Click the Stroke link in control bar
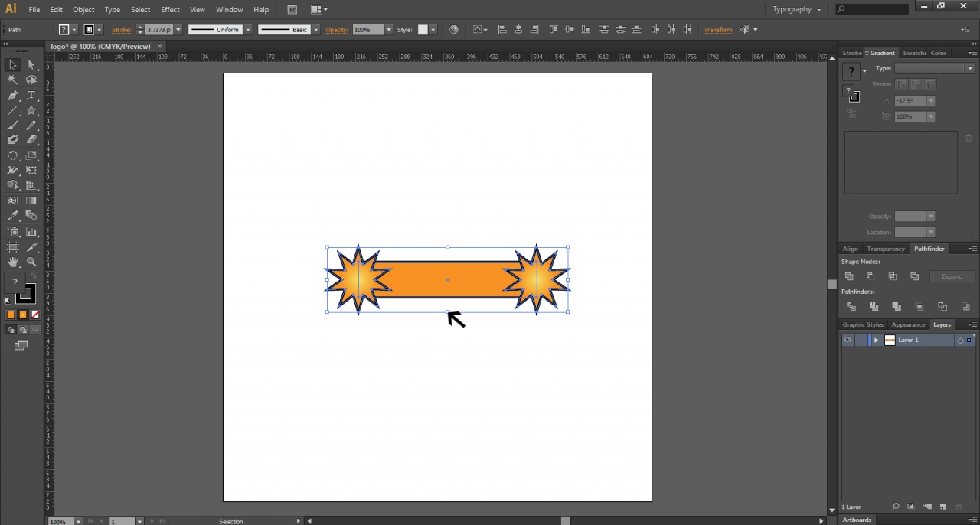 tap(121, 30)
